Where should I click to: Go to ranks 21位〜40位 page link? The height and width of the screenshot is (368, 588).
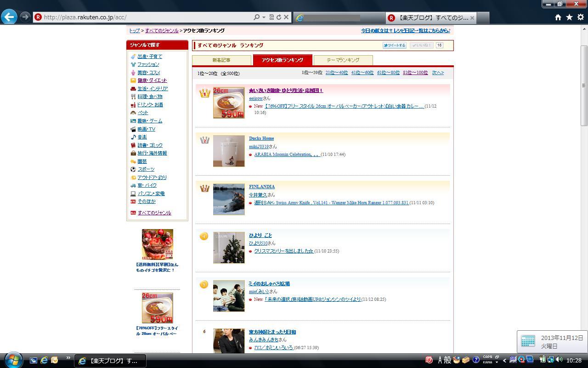(336, 73)
